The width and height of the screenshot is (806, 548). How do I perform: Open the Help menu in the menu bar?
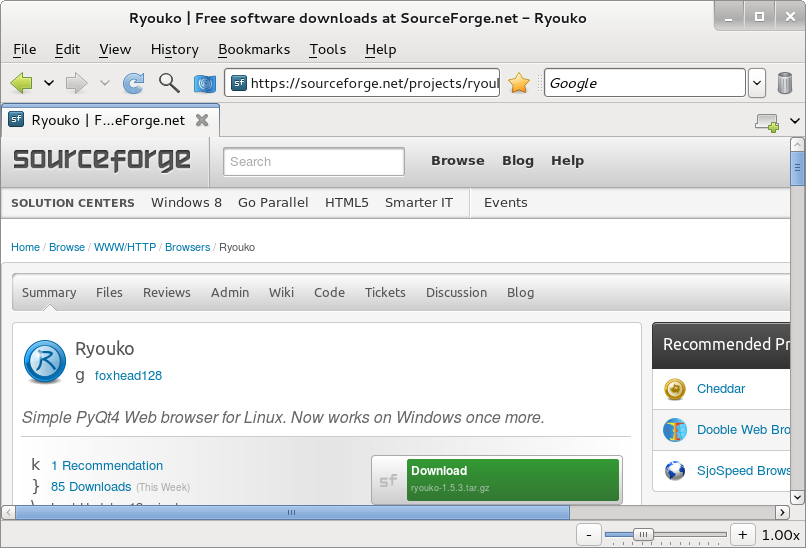[x=380, y=49]
